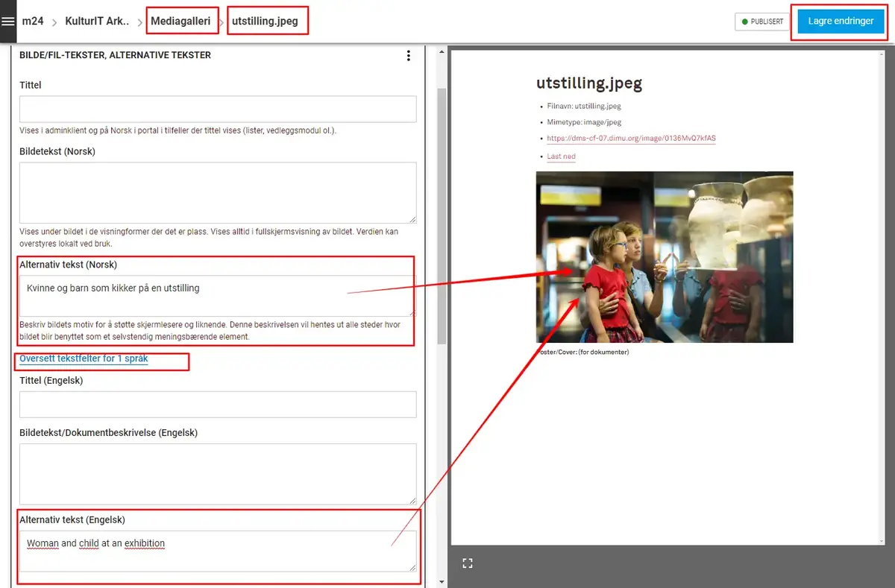
Task: Open the dms-cf-07.dimu.org image URL
Action: [x=631, y=139]
